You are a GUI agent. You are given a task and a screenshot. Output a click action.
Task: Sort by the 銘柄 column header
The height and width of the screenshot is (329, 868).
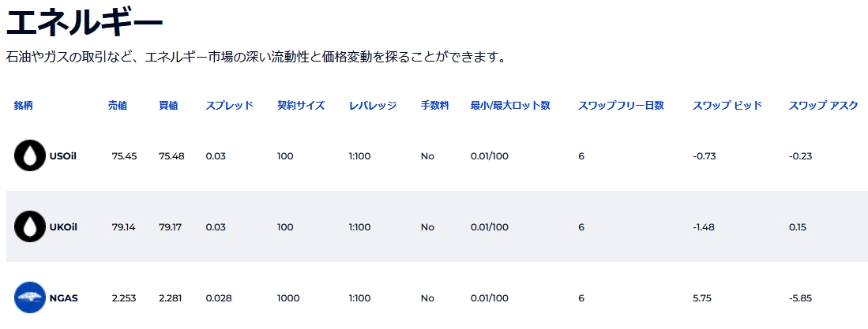pyautogui.click(x=23, y=106)
